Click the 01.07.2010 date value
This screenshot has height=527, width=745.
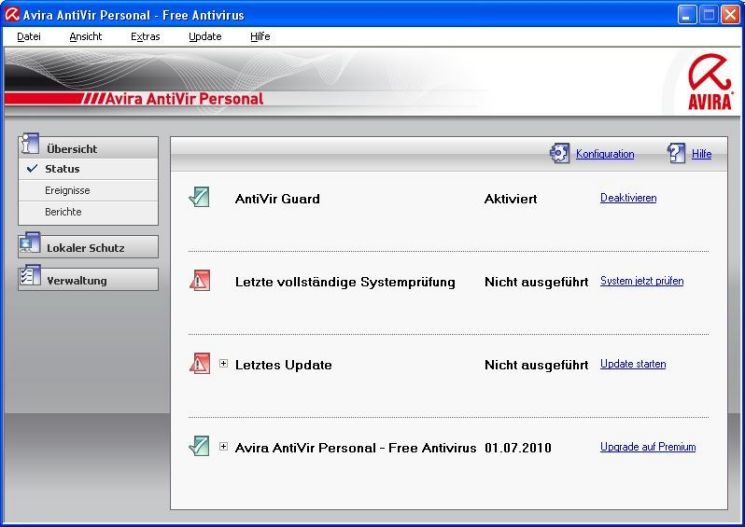[x=518, y=448]
